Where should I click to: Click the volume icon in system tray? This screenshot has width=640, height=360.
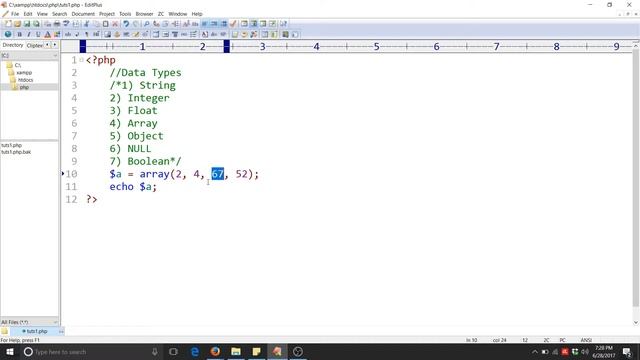(x=585, y=351)
